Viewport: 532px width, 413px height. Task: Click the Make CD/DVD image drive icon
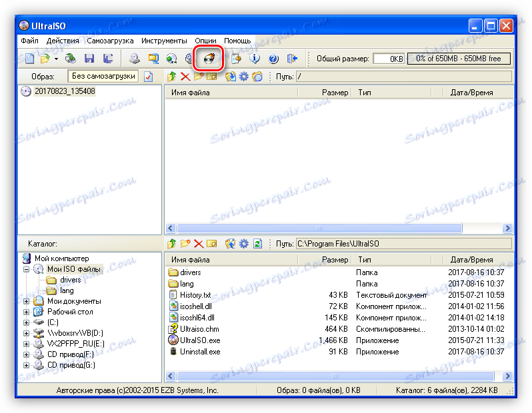135,59
